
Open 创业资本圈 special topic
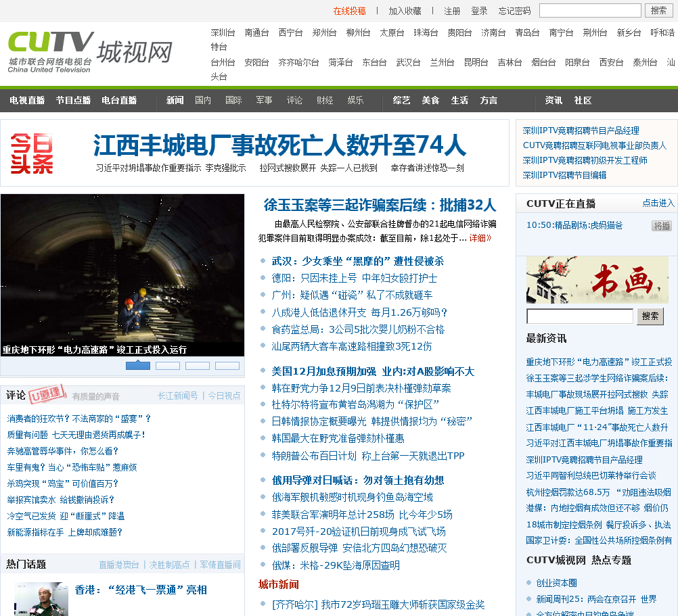556,583
